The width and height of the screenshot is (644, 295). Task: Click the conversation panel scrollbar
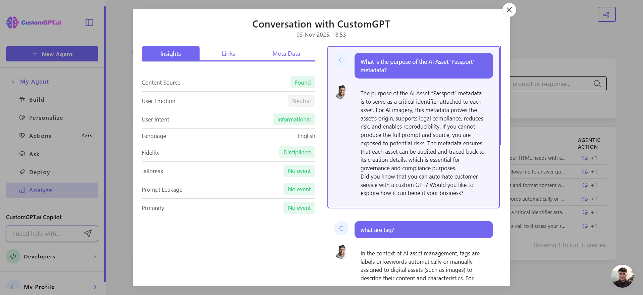(x=500, y=96)
